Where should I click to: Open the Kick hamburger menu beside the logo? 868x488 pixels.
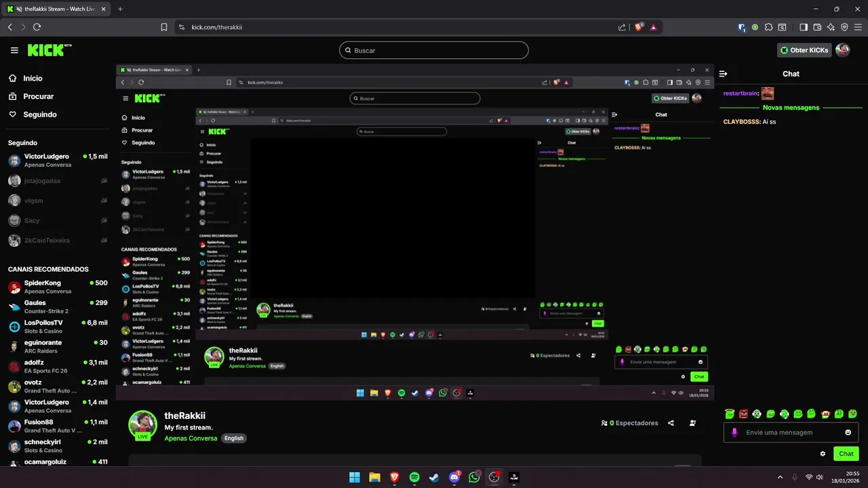coord(14,50)
